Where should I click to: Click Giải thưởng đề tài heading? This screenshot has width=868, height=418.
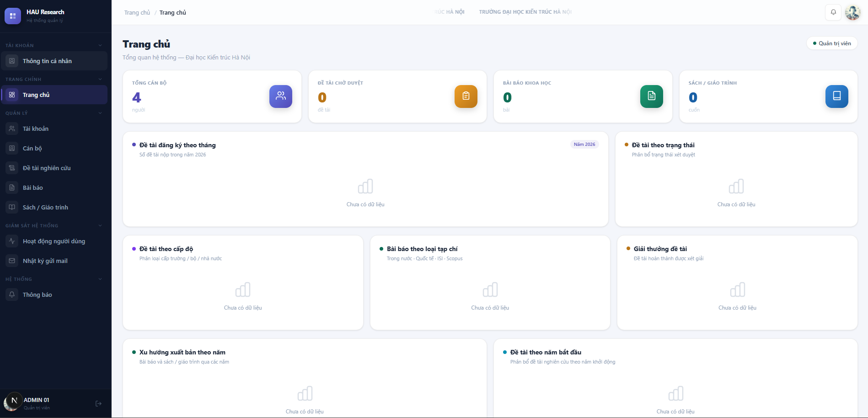[660, 249]
